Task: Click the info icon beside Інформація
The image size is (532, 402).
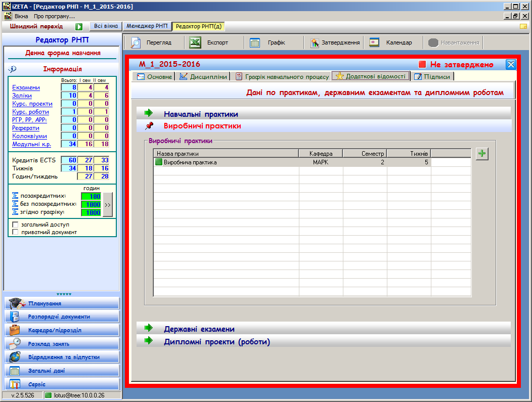Action: pos(12,69)
